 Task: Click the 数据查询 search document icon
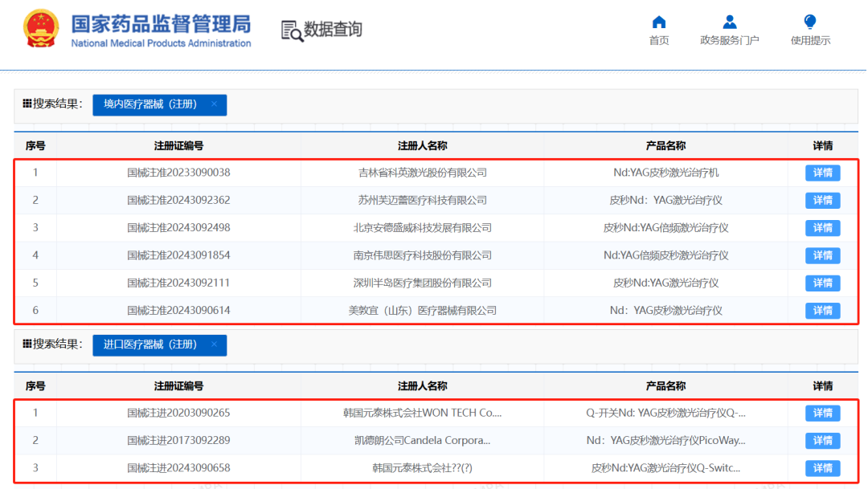[x=292, y=31]
